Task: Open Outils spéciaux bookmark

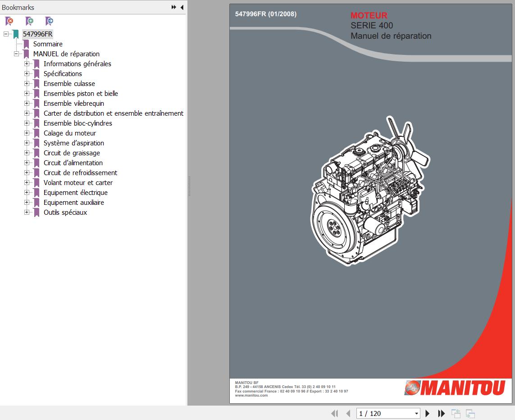Action: coord(65,212)
